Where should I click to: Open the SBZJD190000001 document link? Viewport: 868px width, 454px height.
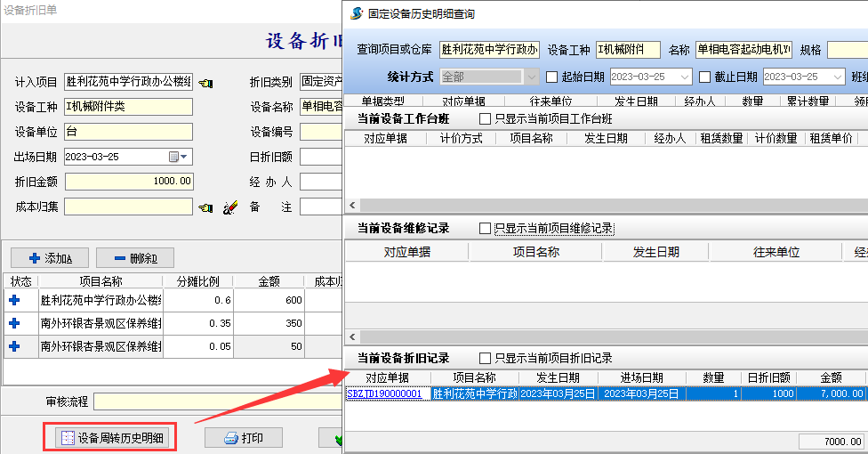(385, 393)
